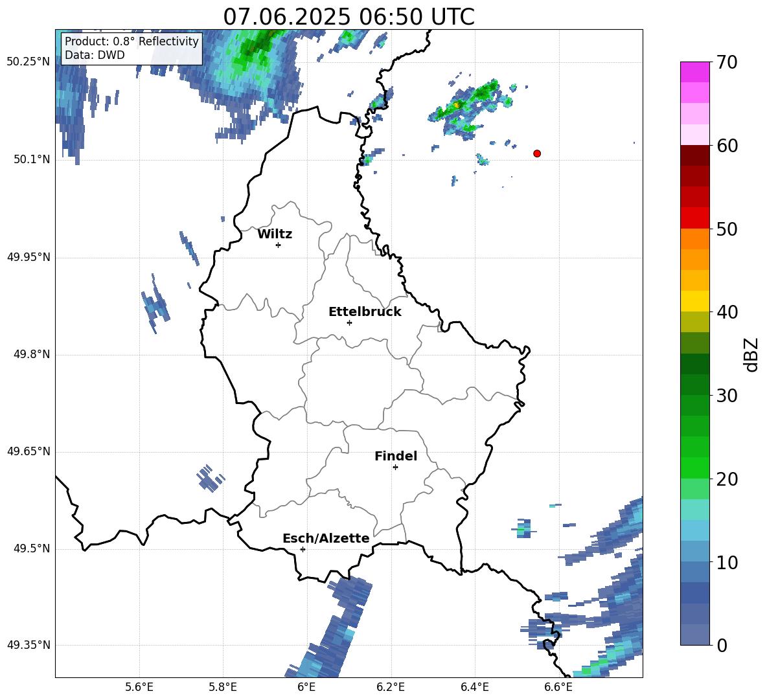
Task: Click the 6.6°E longitude label
Action: click(558, 687)
